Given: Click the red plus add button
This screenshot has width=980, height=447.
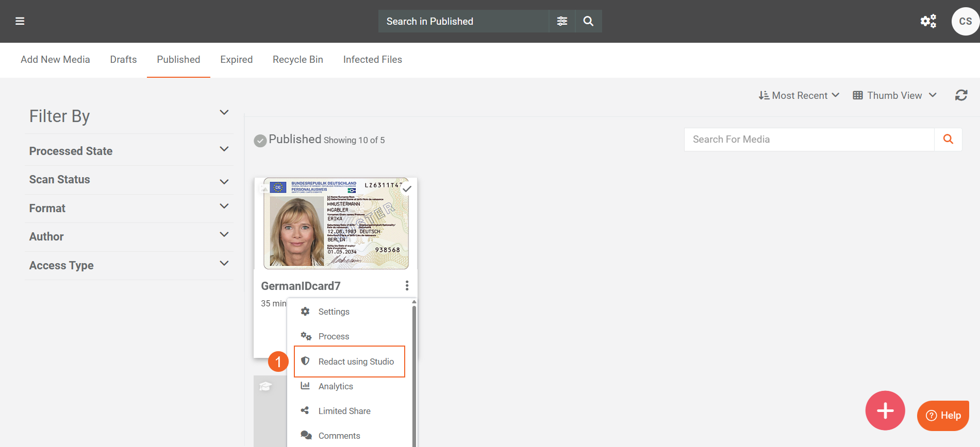Looking at the screenshot, I should pos(885,410).
